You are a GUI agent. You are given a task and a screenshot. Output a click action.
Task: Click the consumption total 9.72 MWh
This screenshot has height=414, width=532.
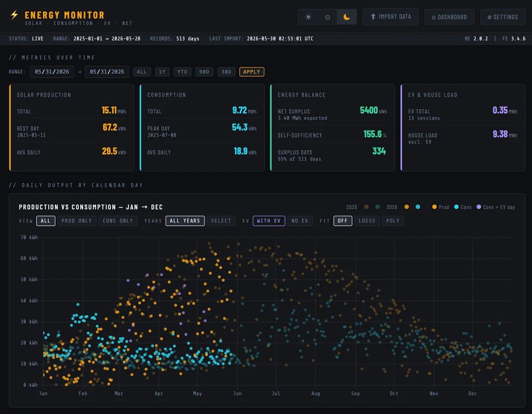click(x=244, y=111)
